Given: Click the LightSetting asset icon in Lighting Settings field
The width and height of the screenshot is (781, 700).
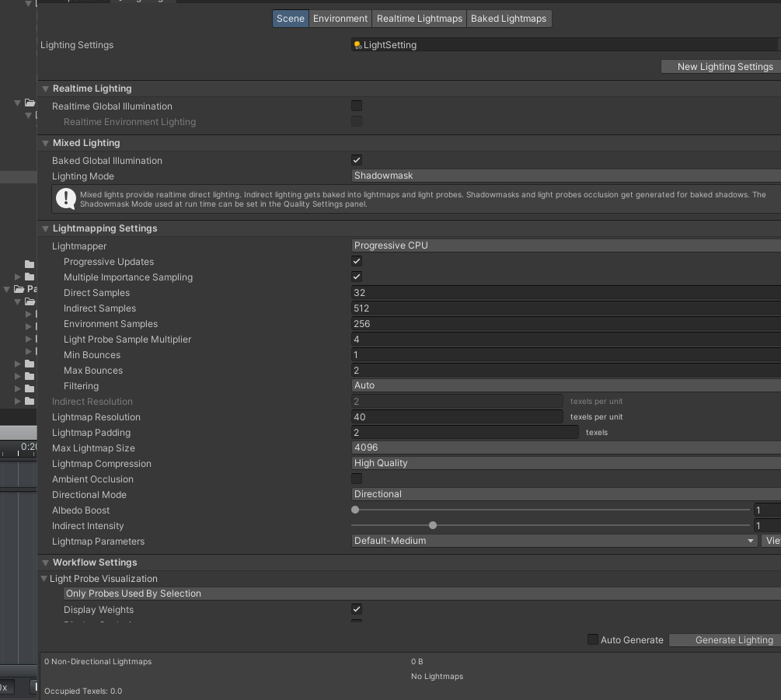Looking at the screenshot, I should point(357,45).
